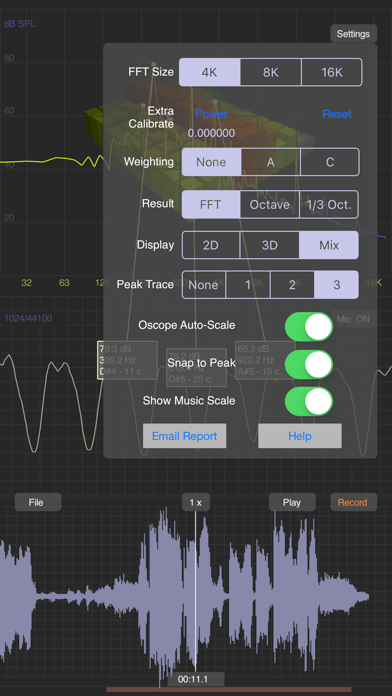Click the 0.000000 calibration value
This screenshot has width=392, height=696.
[211, 133]
